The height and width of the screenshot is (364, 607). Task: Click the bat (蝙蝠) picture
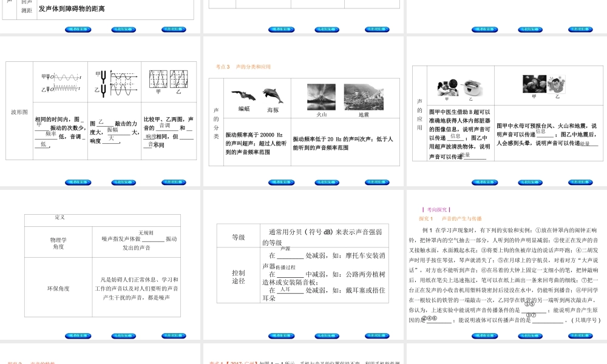pyautogui.click(x=243, y=95)
